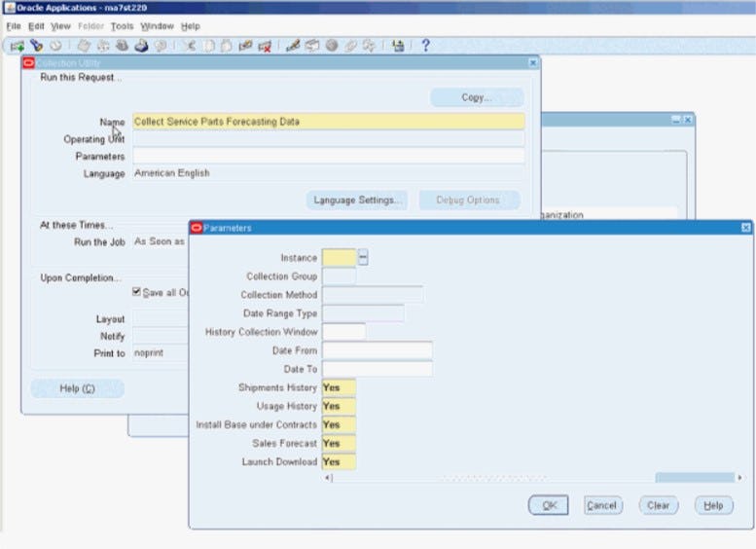The height and width of the screenshot is (549, 756).
Task: Click the Translations globe toolbar icon
Action: (x=332, y=46)
